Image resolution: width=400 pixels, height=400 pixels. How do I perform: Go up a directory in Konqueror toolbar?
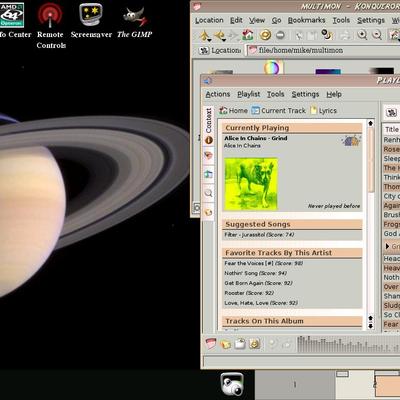click(x=204, y=35)
